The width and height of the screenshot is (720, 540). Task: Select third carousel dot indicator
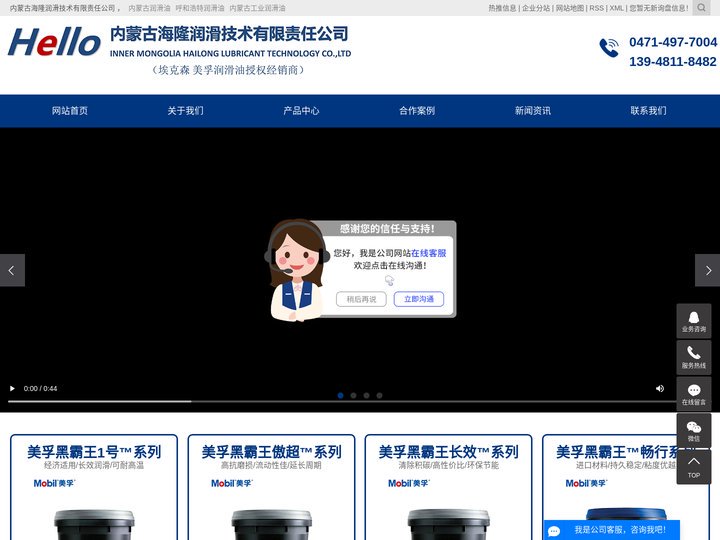(366, 395)
